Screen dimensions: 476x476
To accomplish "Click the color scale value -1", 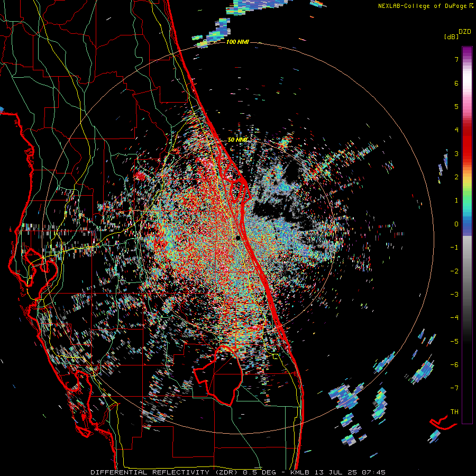I will pos(454,248).
